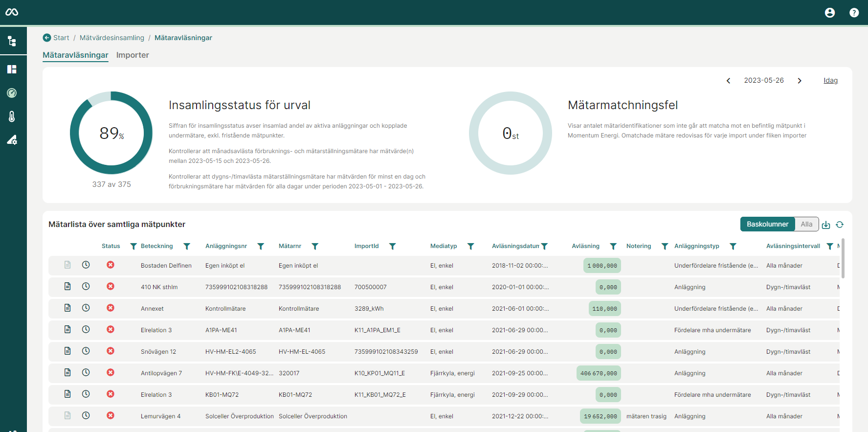Click '337 av 375' count text
This screenshot has height=432, width=868.
coord(111,184)
